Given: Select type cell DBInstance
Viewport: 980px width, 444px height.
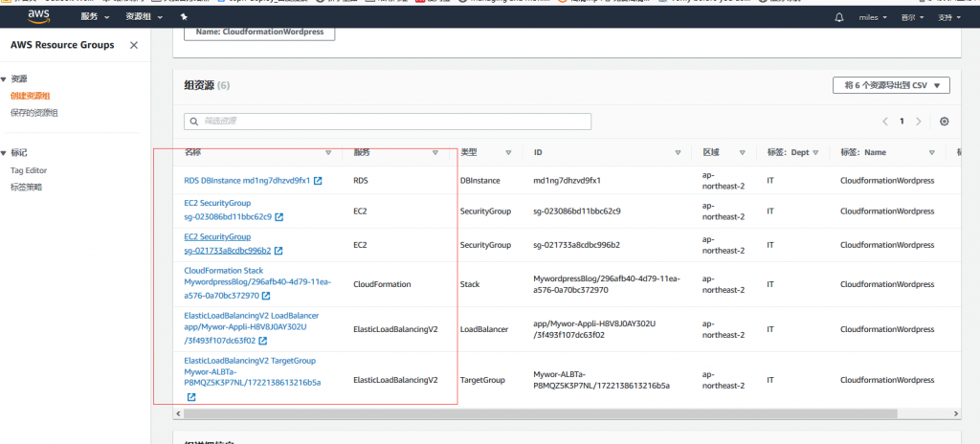Looking at the screenshot, I should (x=480, y=181).
